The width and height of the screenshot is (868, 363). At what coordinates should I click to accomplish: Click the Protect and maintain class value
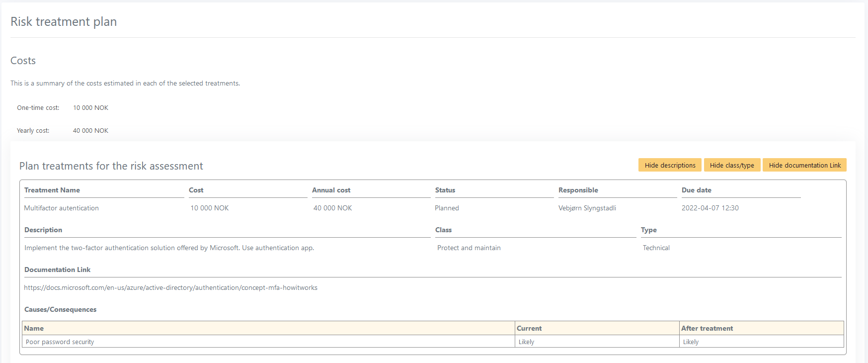pos(469,248)
